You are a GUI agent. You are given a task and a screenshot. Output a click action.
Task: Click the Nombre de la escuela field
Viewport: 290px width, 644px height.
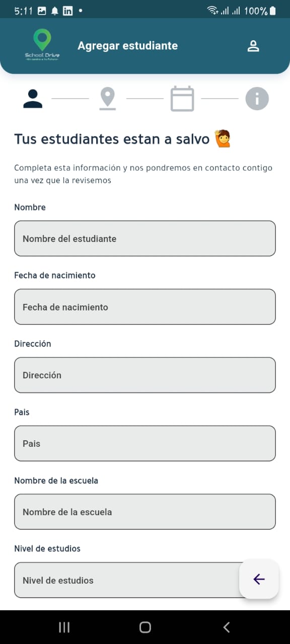(x=145, y=512)
